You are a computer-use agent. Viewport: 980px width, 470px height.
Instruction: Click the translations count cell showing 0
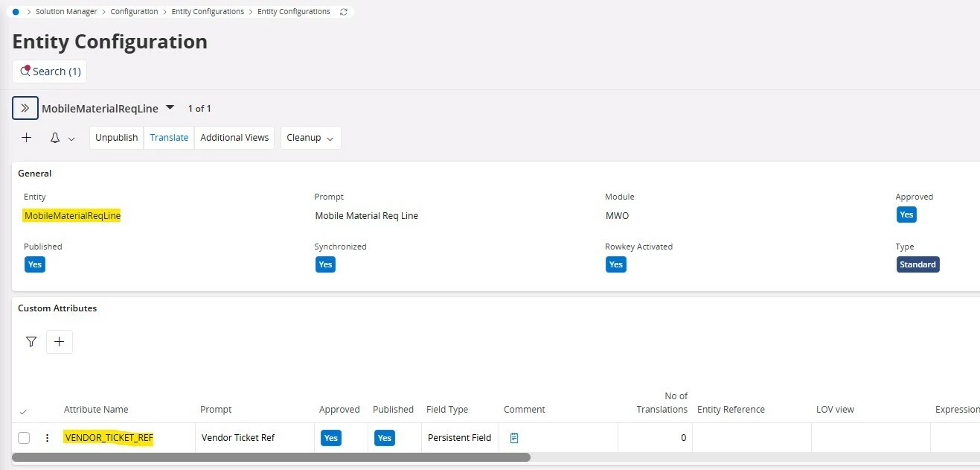coord(655,438)
